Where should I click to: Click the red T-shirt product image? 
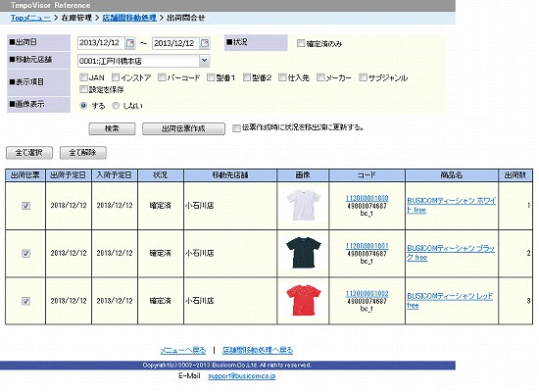(x=303, y=300)
